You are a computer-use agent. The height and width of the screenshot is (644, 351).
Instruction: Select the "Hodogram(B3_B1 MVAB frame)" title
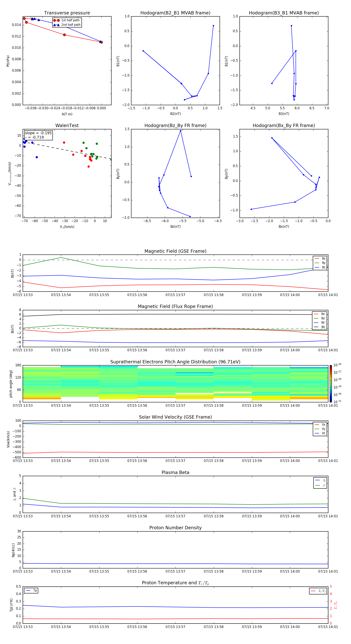point(284,13)
